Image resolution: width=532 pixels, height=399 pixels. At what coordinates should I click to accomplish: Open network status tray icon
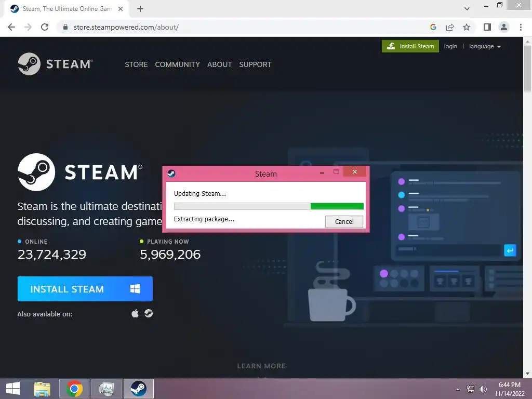point(471,389)
